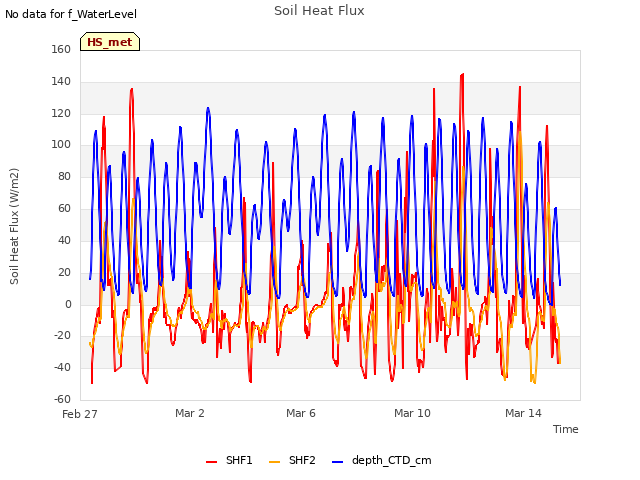Click the blue depth_CTD_cm legend swatch

(338, 462)
